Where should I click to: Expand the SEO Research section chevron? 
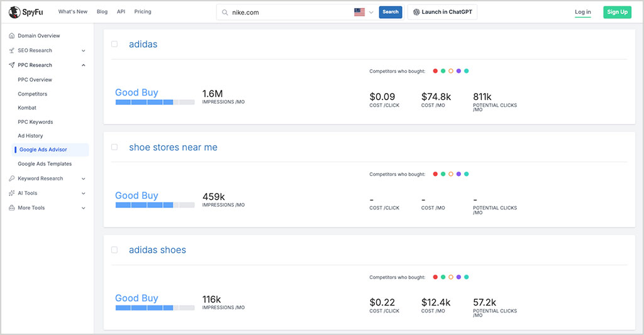click(x=84, y=51)
